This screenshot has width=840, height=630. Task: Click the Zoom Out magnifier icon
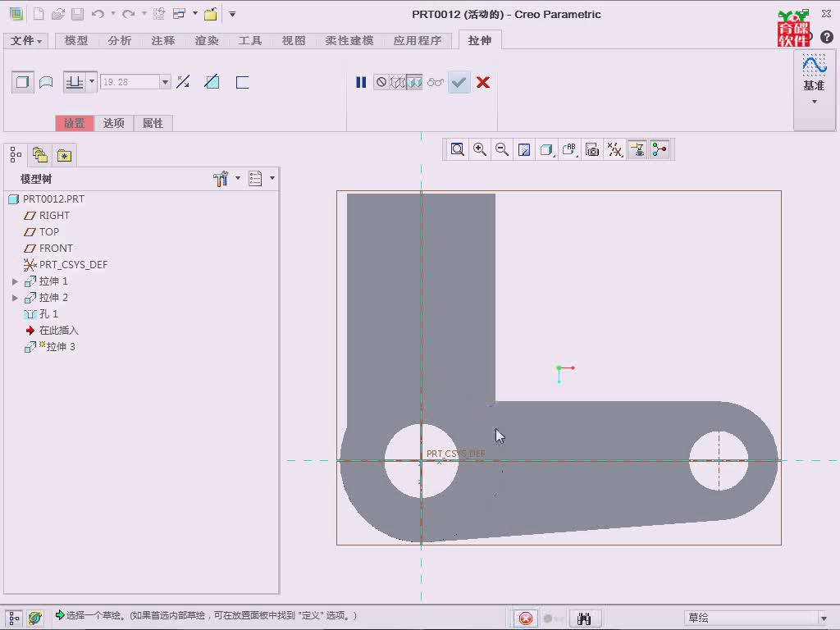click(x=502, y=149)
